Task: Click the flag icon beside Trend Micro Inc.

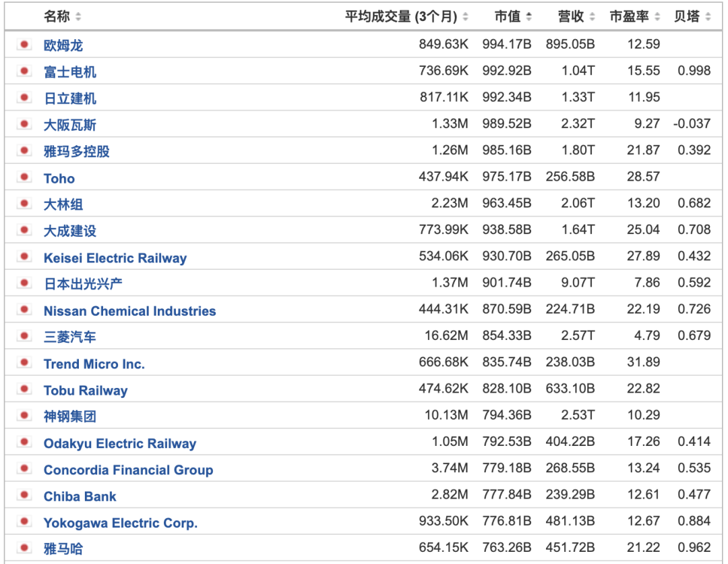Action: coord(24,362)
